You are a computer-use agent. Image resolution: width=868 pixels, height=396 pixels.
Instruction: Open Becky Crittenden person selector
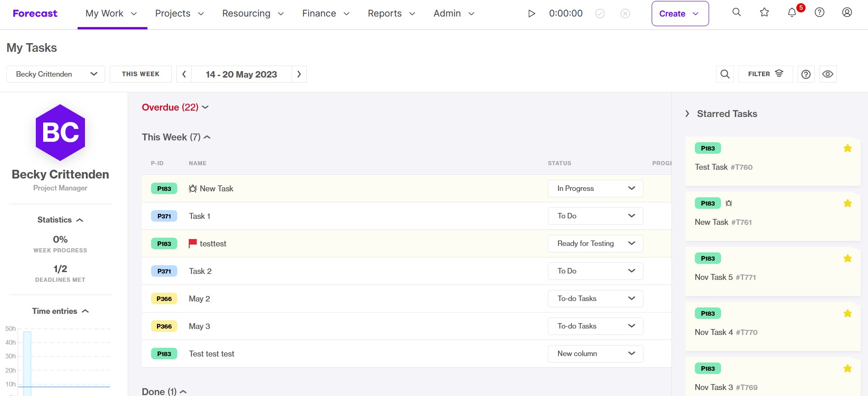coord(56,74)
